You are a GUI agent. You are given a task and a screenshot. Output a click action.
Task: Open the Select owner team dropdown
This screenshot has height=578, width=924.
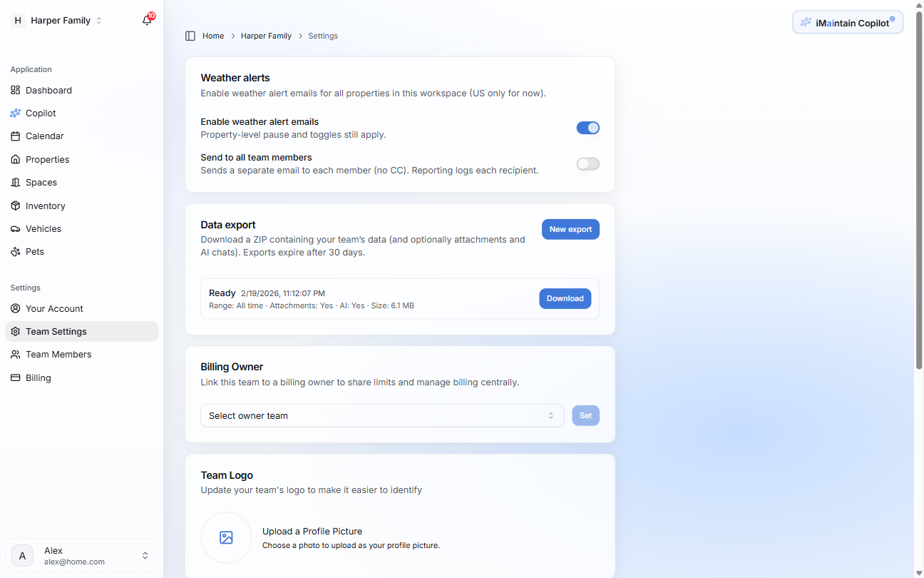382,415
